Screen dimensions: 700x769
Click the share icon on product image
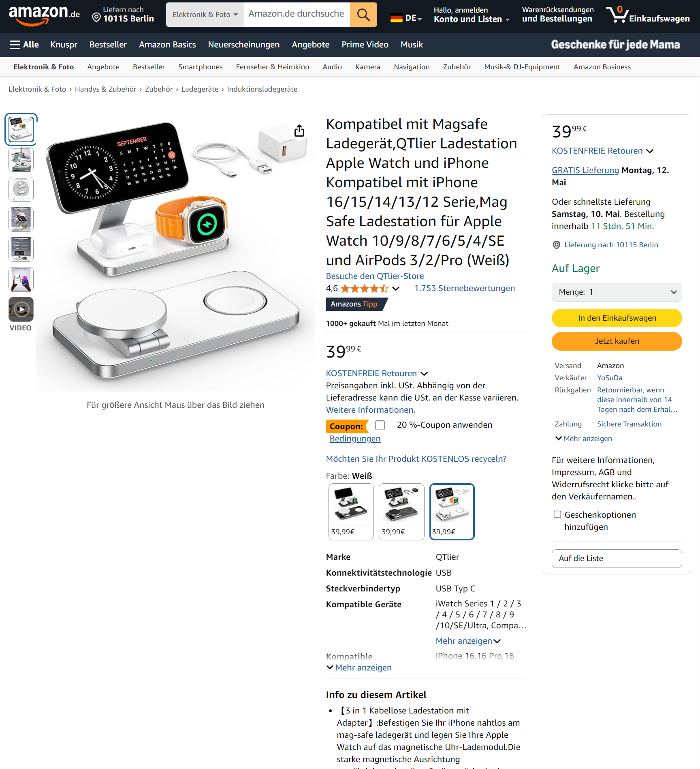click(x=299, y=131)
